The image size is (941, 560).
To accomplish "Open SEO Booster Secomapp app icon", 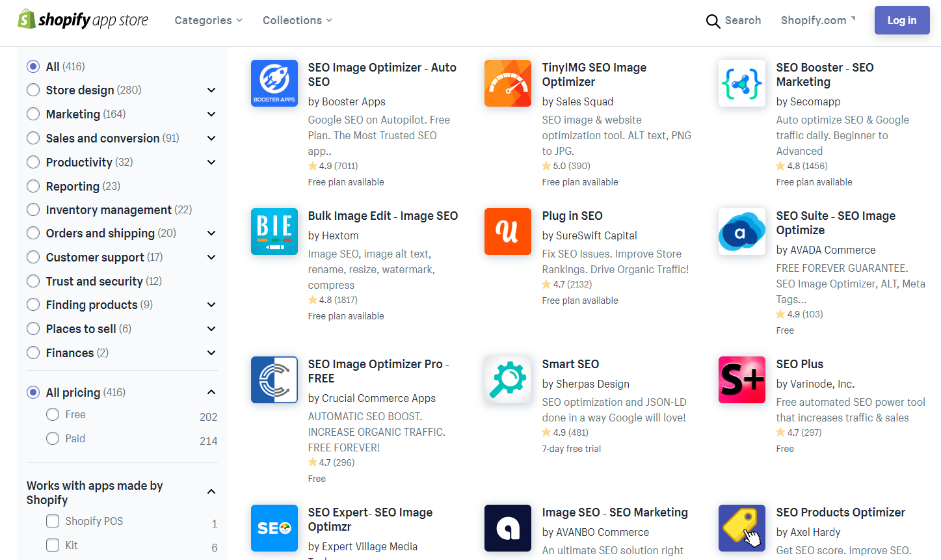I will pyautogui.click(x=742, y=83).
